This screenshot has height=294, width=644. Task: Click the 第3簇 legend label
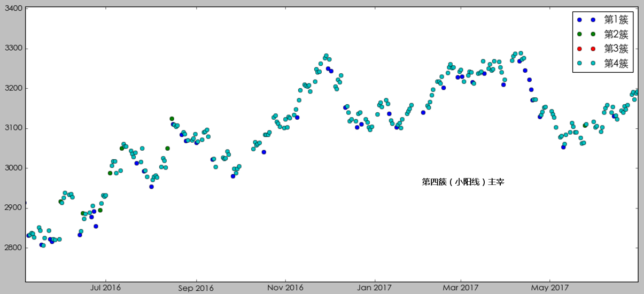pos(616,49)
